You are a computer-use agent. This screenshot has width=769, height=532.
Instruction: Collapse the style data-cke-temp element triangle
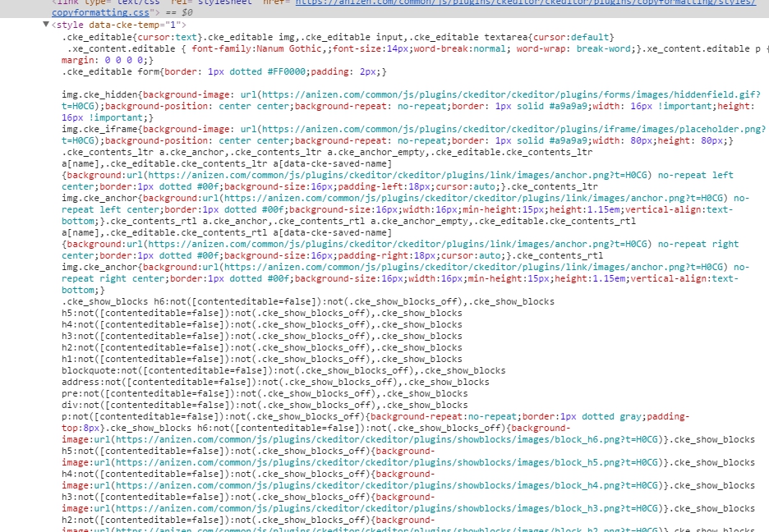click(x=46, y=25)
